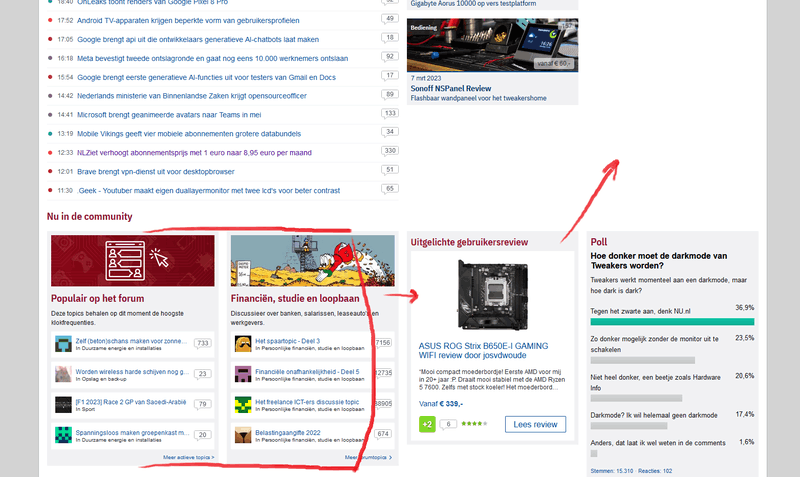
Task: Vote poll option Anders, laat ik weten
Action: pyautogui.click(x=658, y=443)
